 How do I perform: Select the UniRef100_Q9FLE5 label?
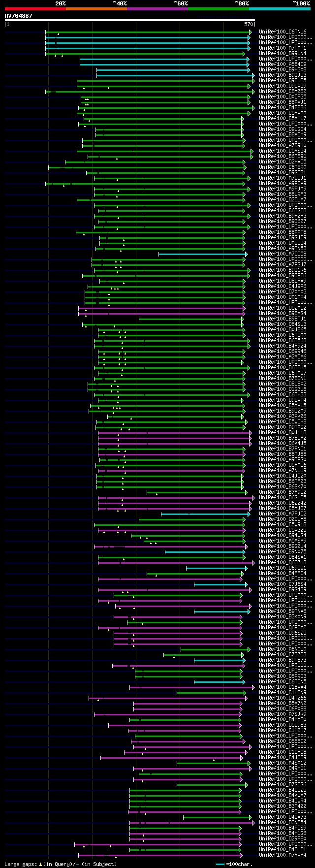pos(283,80)
